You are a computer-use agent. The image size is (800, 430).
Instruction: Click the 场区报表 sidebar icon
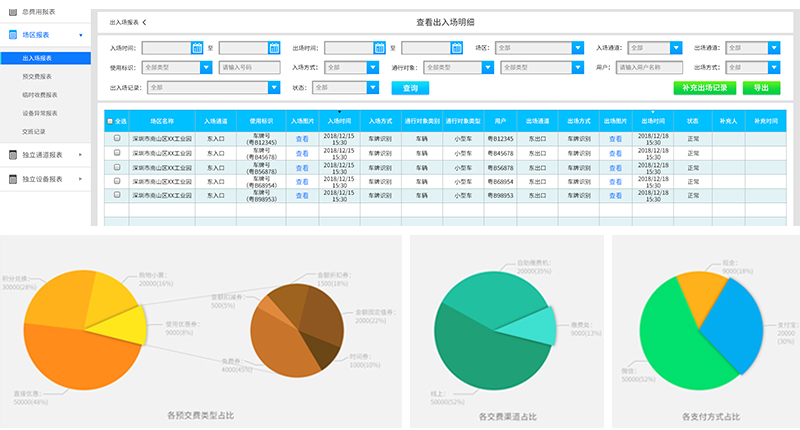coord(11,35)
